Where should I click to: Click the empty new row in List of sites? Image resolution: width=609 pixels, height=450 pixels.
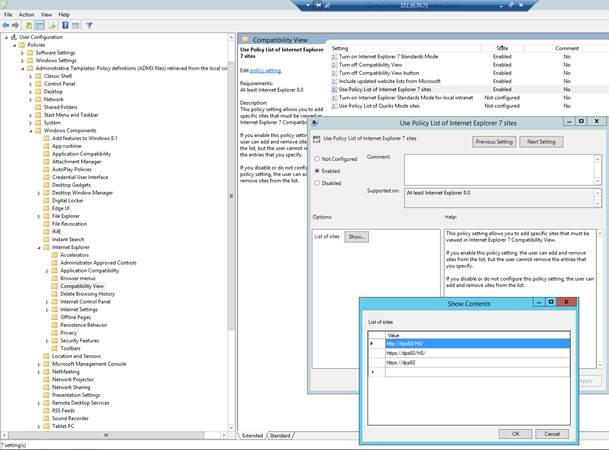coord(477,372)
